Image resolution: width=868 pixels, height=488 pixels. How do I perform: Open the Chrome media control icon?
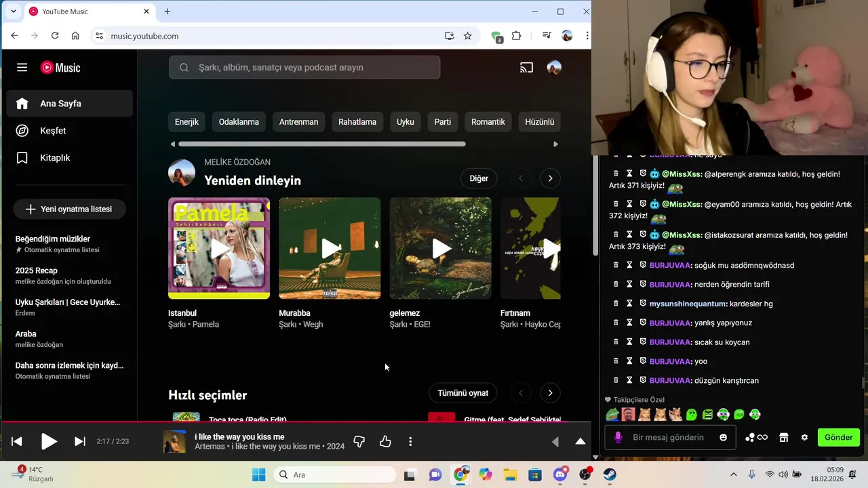click(547, 36)
